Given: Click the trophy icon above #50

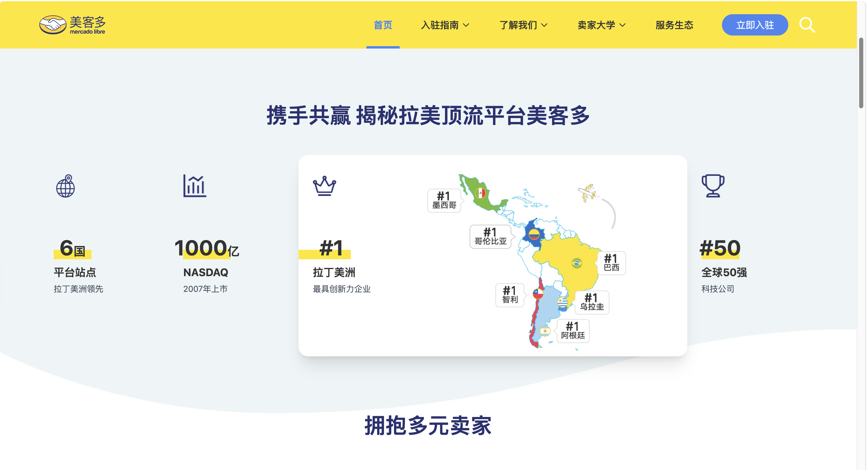Looking at the screenshot, I should click(713, 186).
